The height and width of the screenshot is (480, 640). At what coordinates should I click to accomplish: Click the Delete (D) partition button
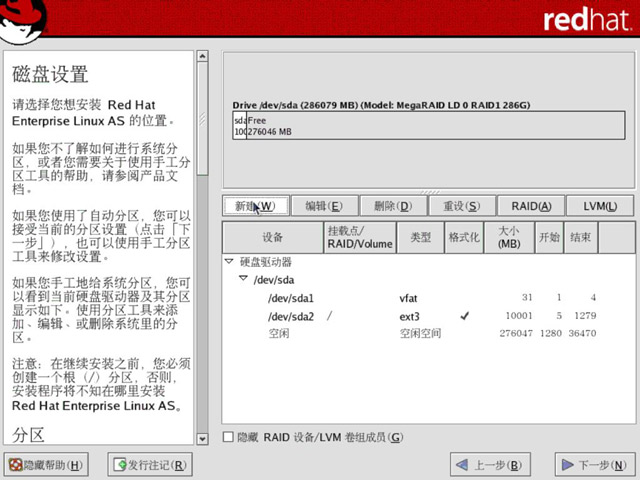point(393,206)
